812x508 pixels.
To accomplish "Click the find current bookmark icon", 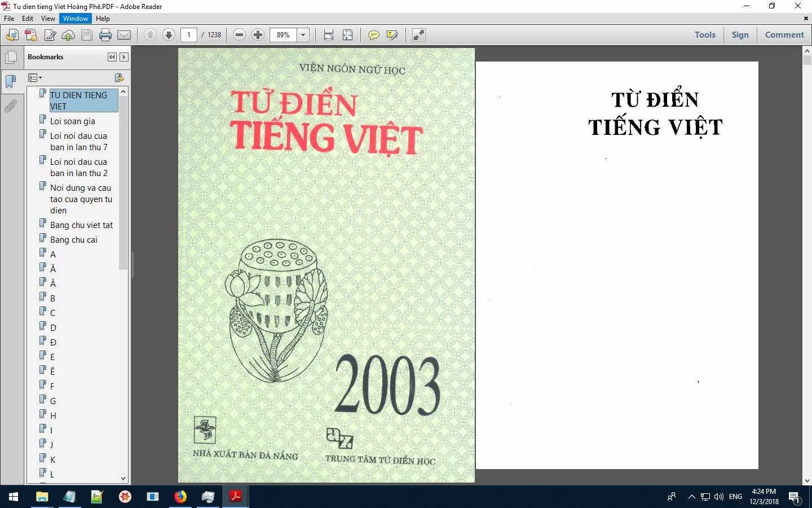I will 119,78.
